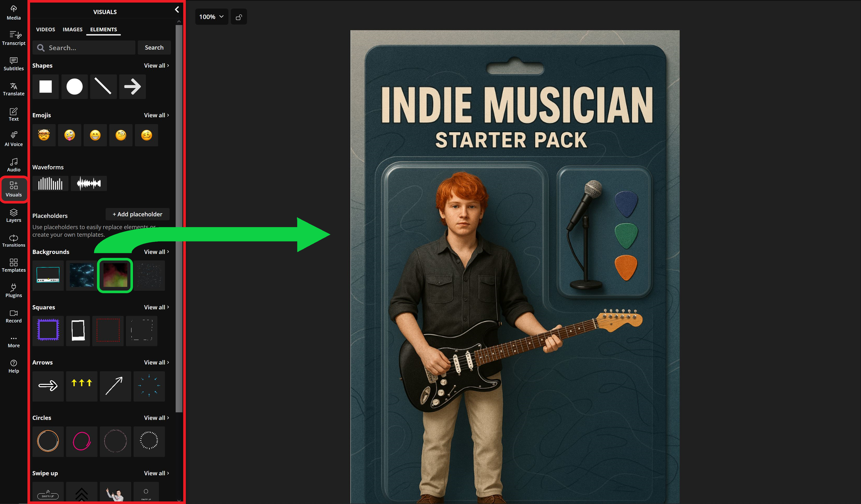Switch to the Images tab
This screenshot has width=861, height=504.
tap(72, 29)
